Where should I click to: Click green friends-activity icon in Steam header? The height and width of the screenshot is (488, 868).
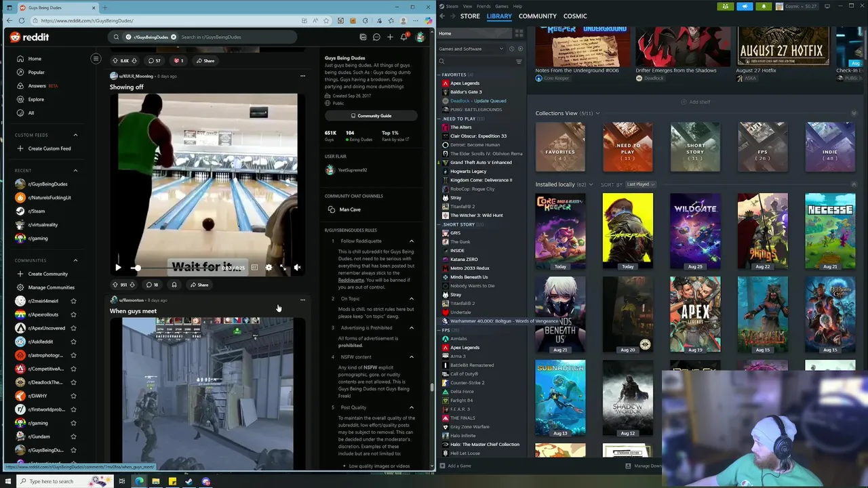coord(726,7)
